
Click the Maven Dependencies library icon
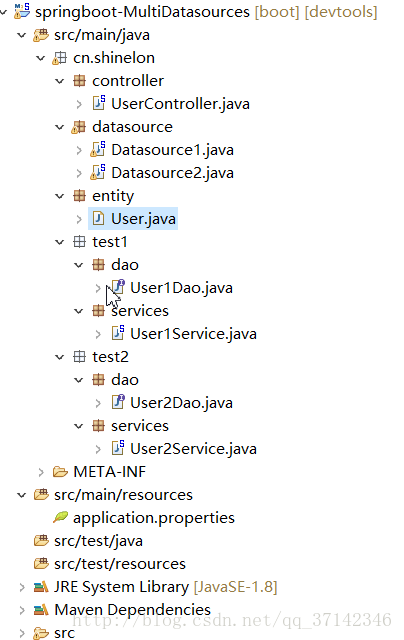click(x=41, y=609)
